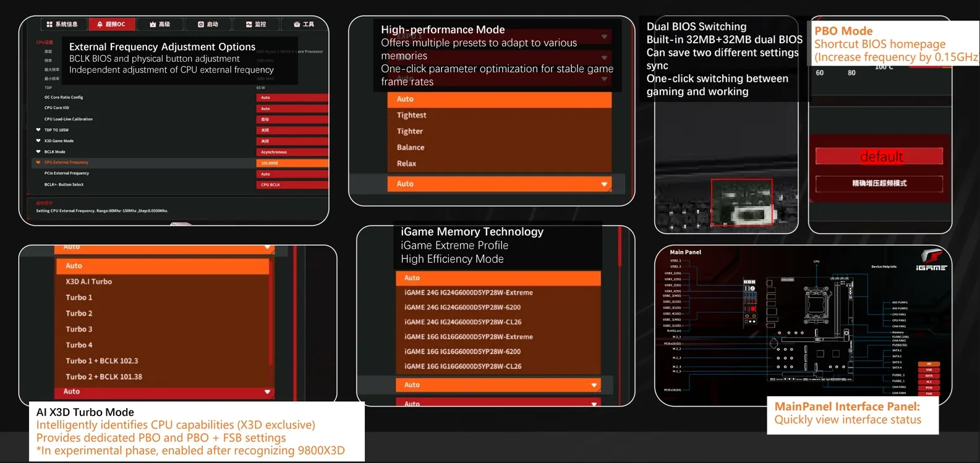The image size is (980, 463).
Task: Click the CPU FAN1 label
Action: [x=899, y=314]
